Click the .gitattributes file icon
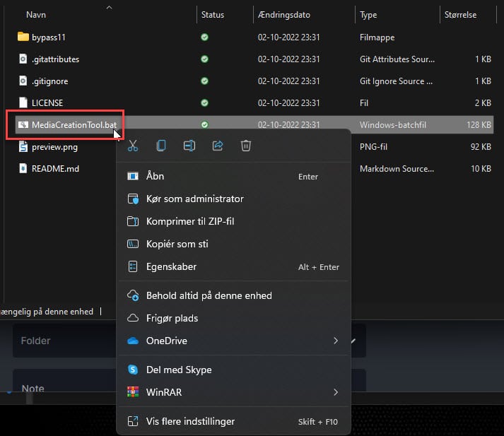Image resolution: width=504 pixels, height=436 pixels. (x=23, y=59)
